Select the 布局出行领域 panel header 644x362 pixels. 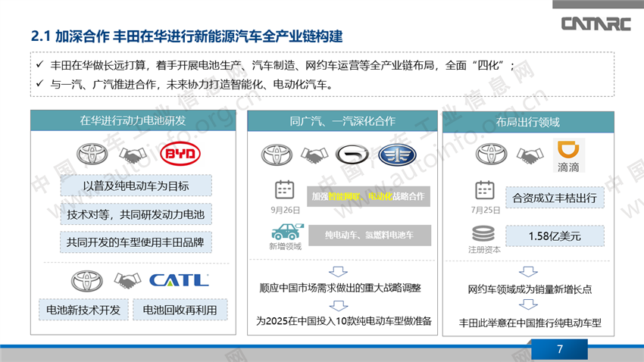[x=528, y=122]
